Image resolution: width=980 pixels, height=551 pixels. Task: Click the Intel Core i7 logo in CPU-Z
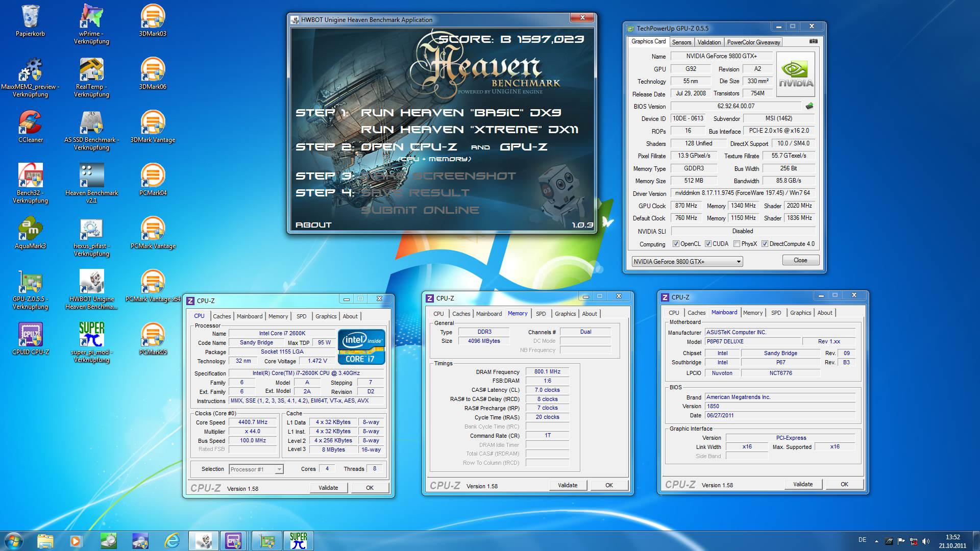pyautogui.click(x=361, y=347)
